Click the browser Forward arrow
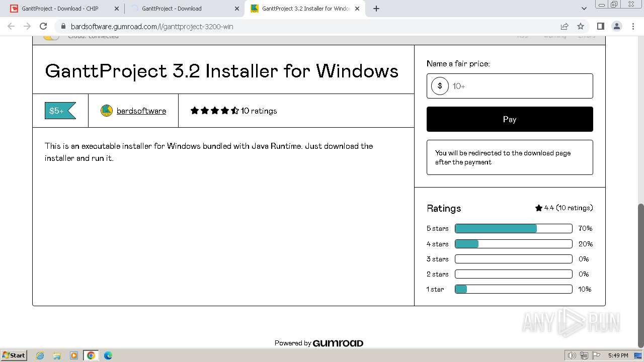 point(27,26)
